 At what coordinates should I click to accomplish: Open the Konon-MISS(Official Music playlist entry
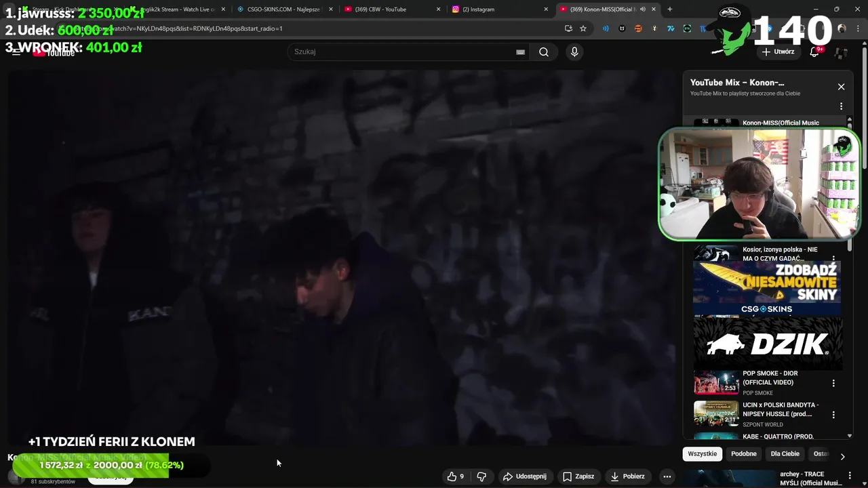pos(781,123)
